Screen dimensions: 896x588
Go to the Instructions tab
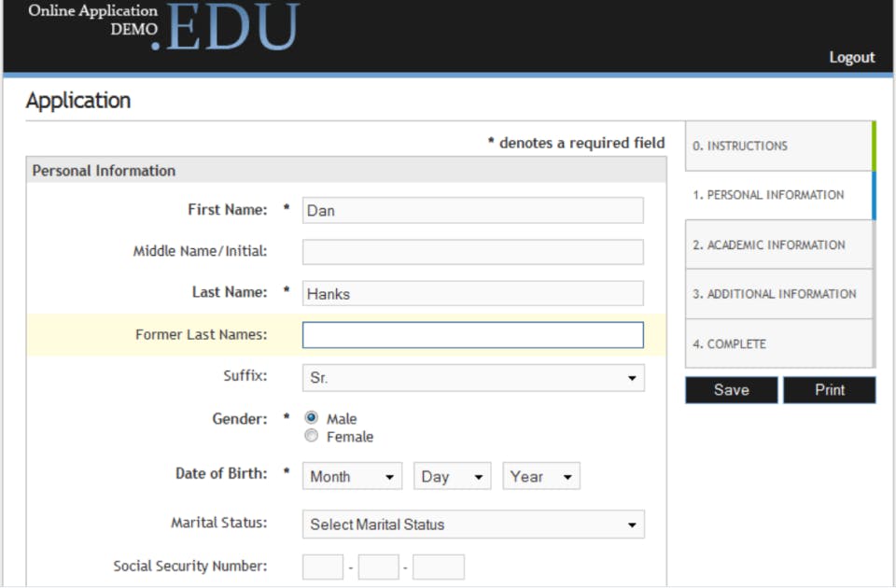point(779,146)
